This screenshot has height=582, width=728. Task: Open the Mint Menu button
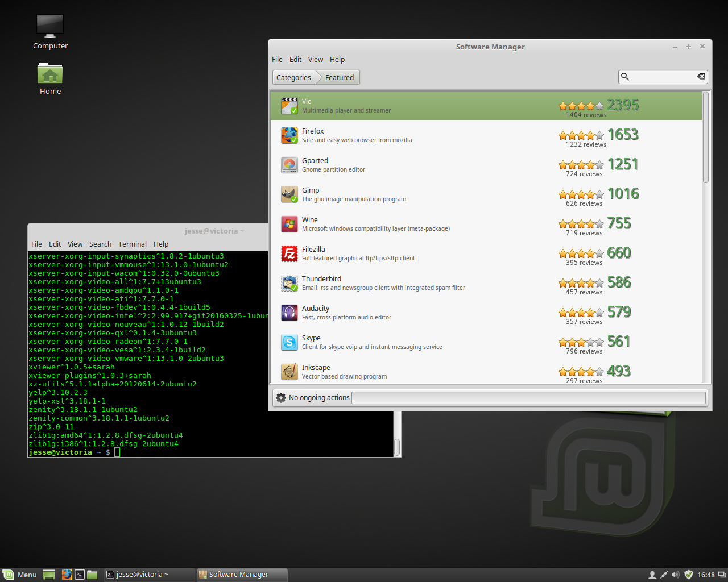tap(20, 575)
